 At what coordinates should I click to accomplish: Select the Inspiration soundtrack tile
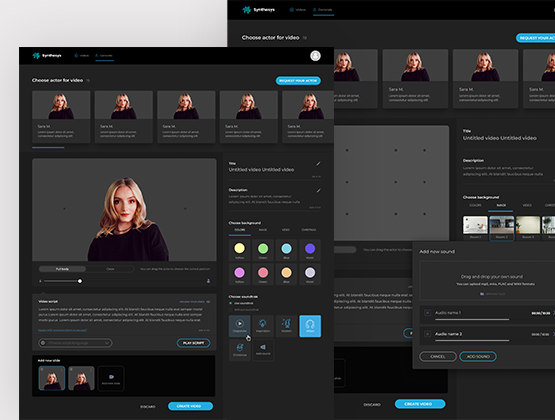point(263,326)
